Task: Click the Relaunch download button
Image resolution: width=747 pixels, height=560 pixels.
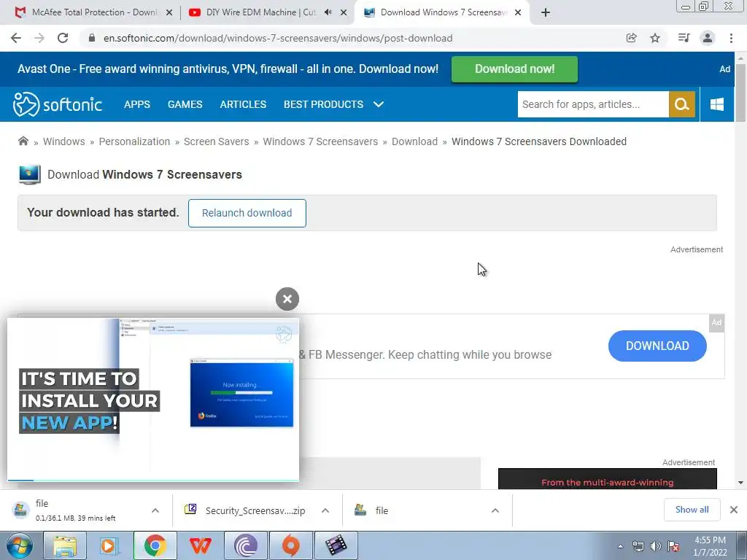Action: coord(247,213)
